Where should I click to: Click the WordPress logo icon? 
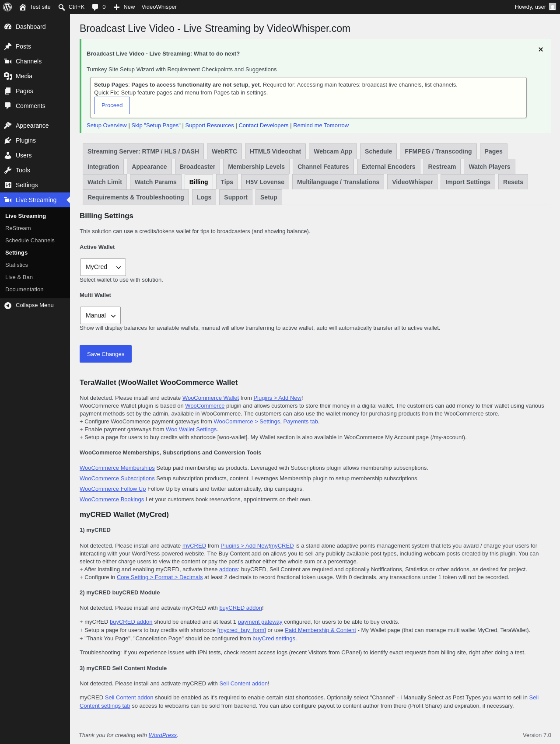7,7
